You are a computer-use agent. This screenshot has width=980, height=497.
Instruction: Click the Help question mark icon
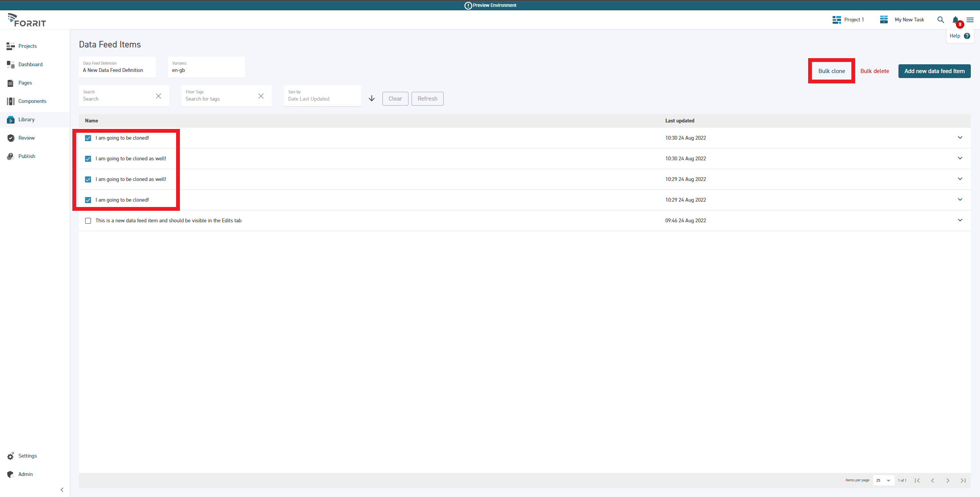point(967,36)
